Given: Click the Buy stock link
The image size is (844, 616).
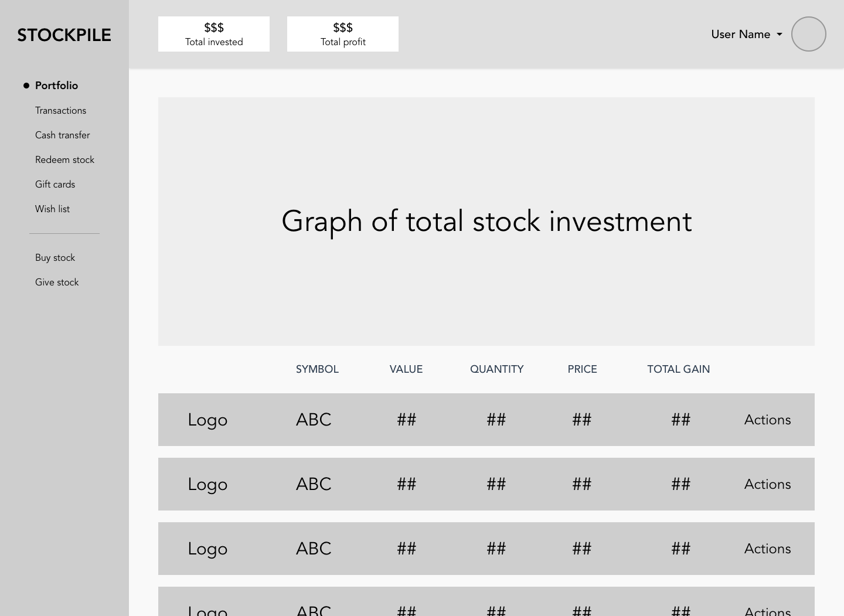Looking at the screenshot, I should point(55,258).
